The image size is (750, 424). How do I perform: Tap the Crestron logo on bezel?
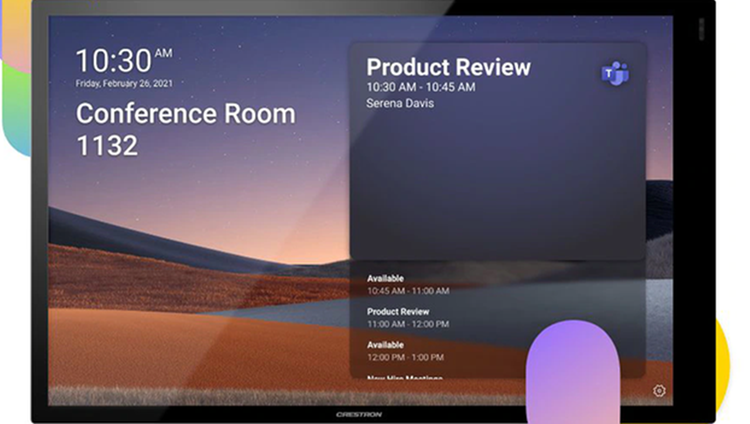pyautogui.click(x=359, y=414)
